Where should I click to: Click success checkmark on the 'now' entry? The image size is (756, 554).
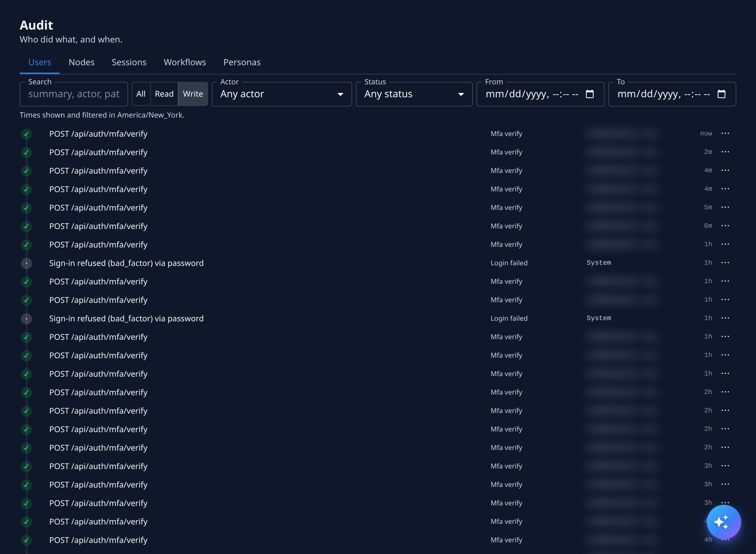(x=26, y=134)
